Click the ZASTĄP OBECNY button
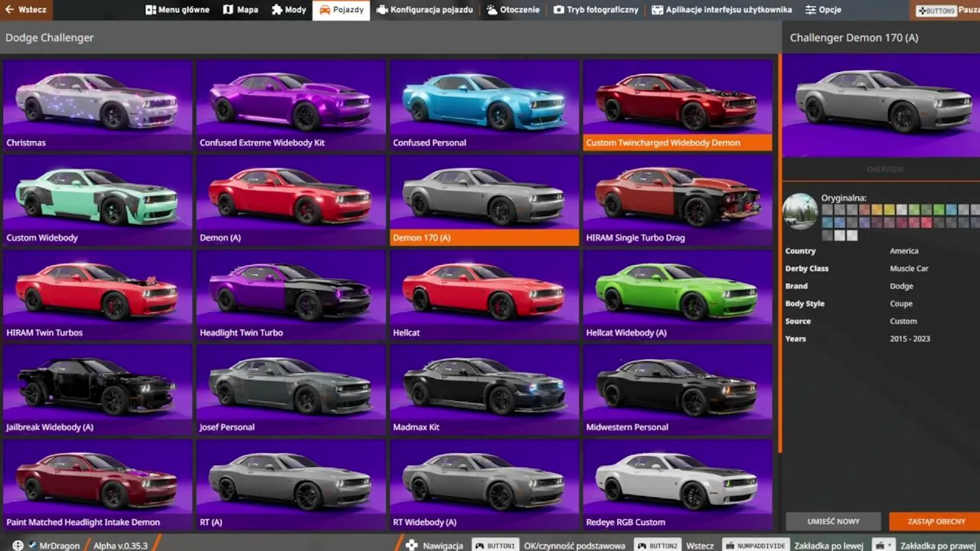The image size is (980, 551). coord(936,521)
